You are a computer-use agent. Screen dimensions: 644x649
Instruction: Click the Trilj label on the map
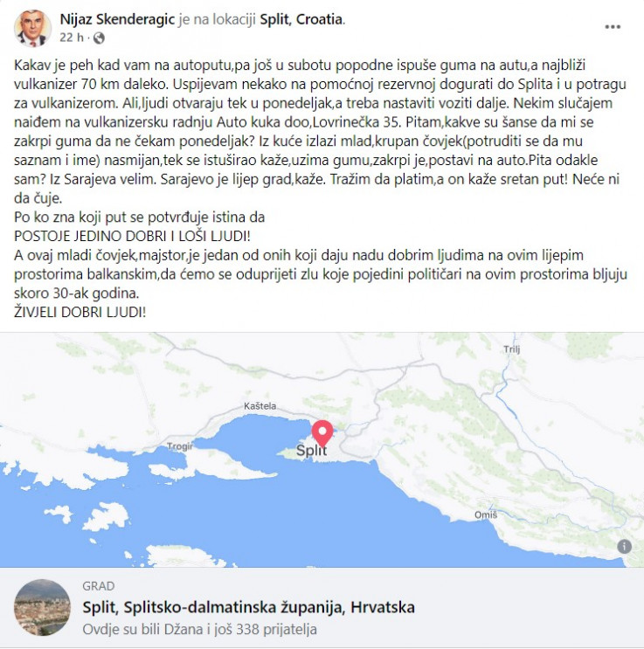click(x=511, y=349)
